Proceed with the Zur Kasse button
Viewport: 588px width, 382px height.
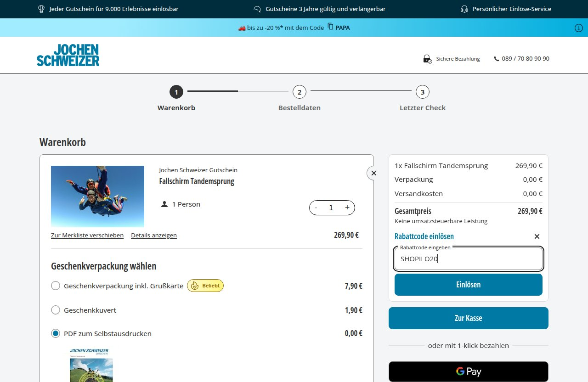(x=469, y=318)
